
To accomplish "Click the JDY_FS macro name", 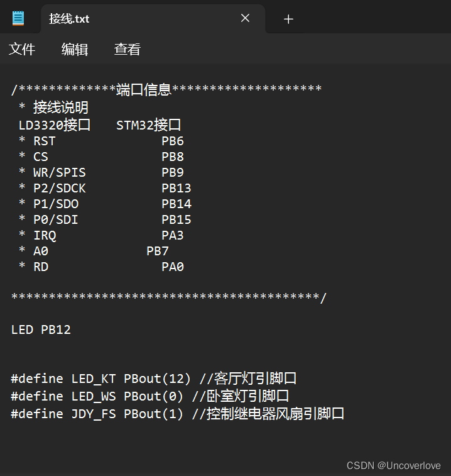I will click(94, 414).
